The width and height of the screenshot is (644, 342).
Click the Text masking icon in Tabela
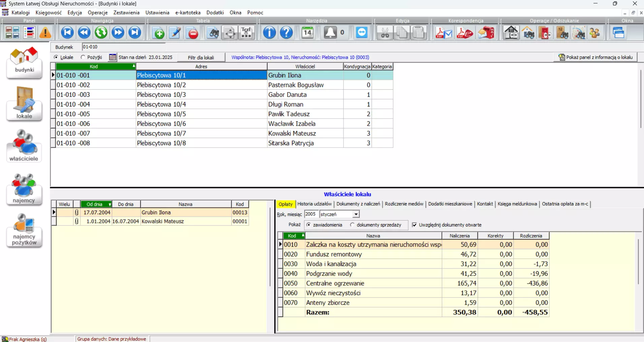click(247, 33)
